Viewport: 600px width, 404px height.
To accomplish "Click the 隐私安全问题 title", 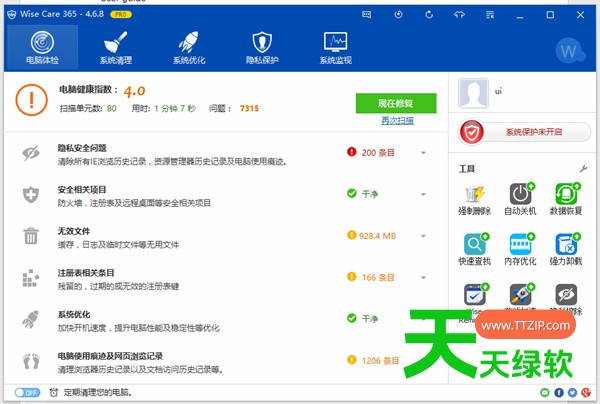I will tap(82, 148).
